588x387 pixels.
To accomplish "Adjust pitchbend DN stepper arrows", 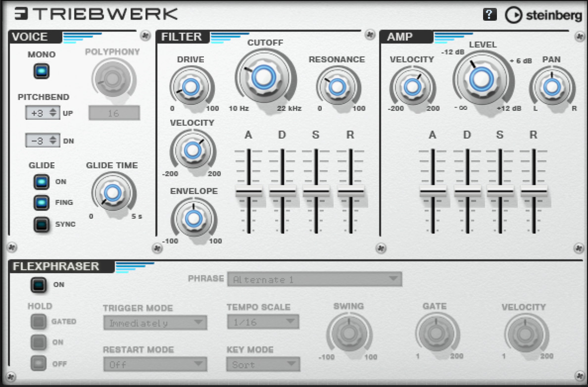I will click(x=53, y=140).
